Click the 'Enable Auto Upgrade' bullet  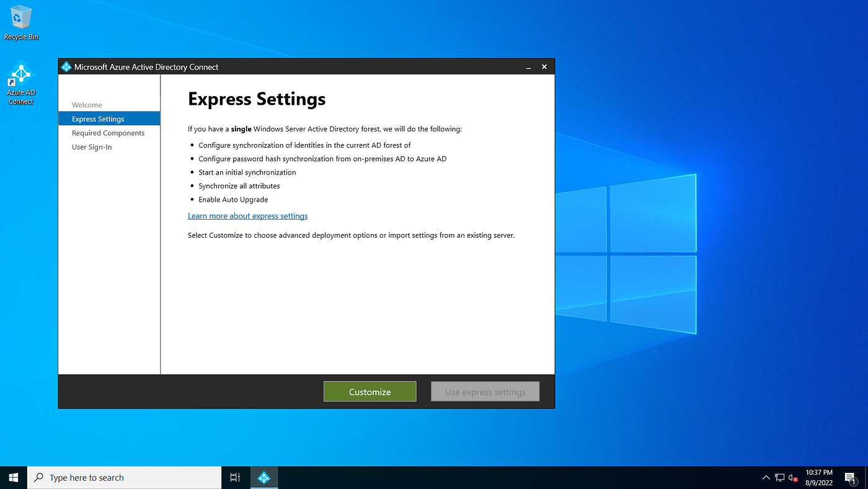click(x=233, y=200)
